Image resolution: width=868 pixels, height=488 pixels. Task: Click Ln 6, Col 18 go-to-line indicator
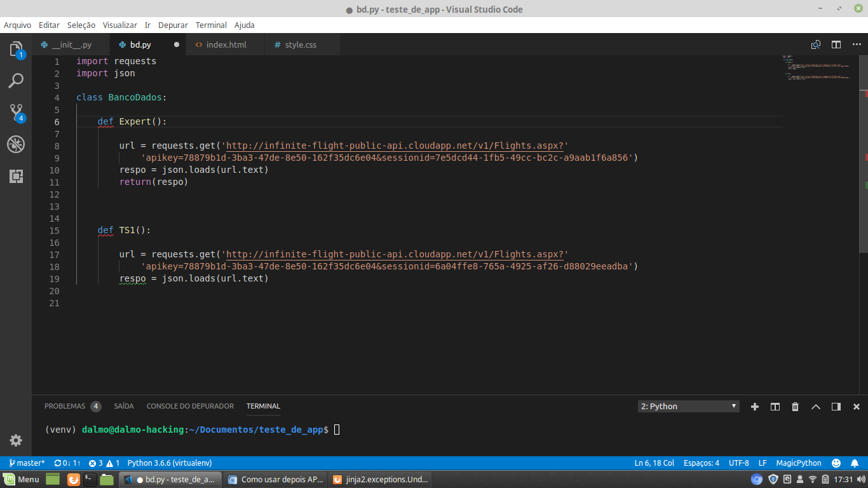click(654, 463)
